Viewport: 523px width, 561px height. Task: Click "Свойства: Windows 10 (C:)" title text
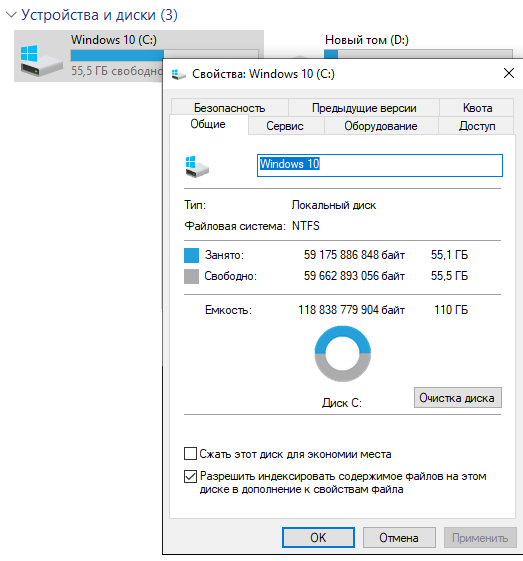tap(263, 74)
